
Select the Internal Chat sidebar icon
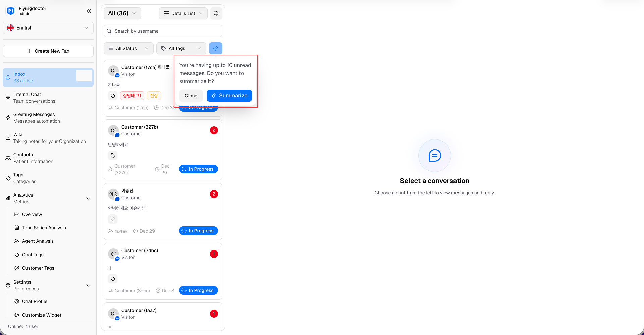click(8, 98)
